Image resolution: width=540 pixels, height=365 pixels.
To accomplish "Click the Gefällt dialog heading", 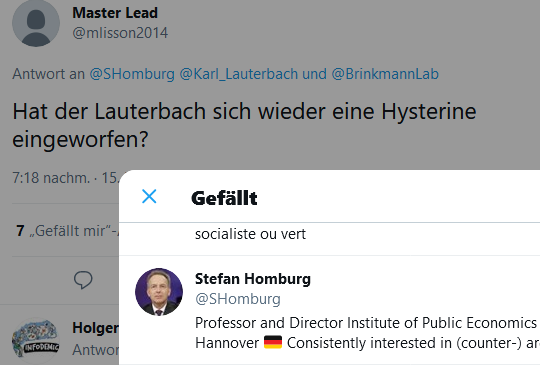I will tap(224, 198).
